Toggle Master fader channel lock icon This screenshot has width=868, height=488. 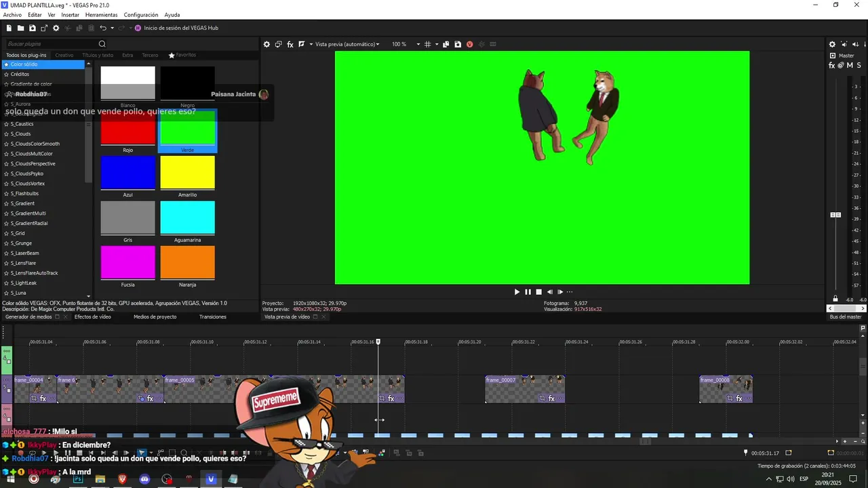tap(835, 299)
